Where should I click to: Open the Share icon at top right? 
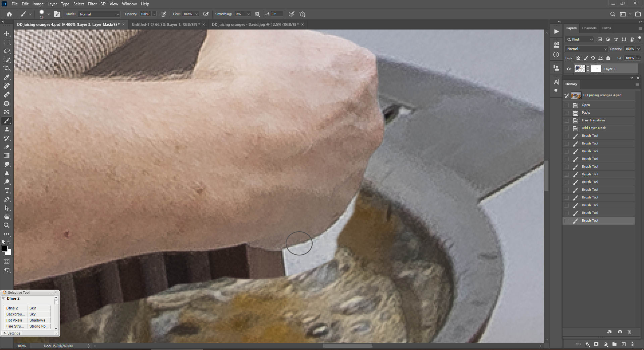(638, 14)
